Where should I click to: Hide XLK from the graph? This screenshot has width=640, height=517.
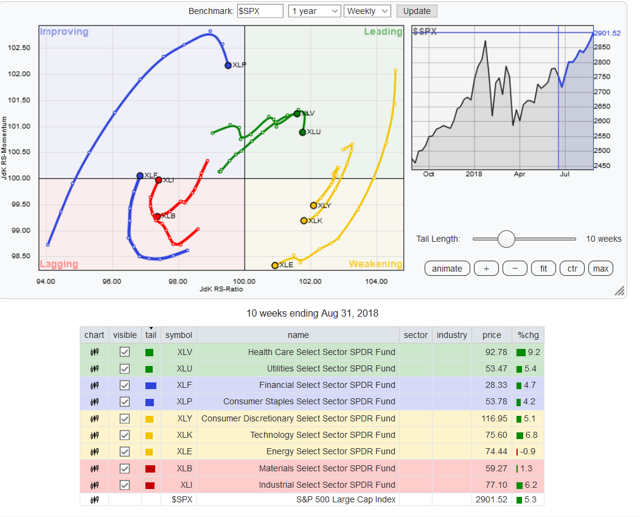pos(124,435)
